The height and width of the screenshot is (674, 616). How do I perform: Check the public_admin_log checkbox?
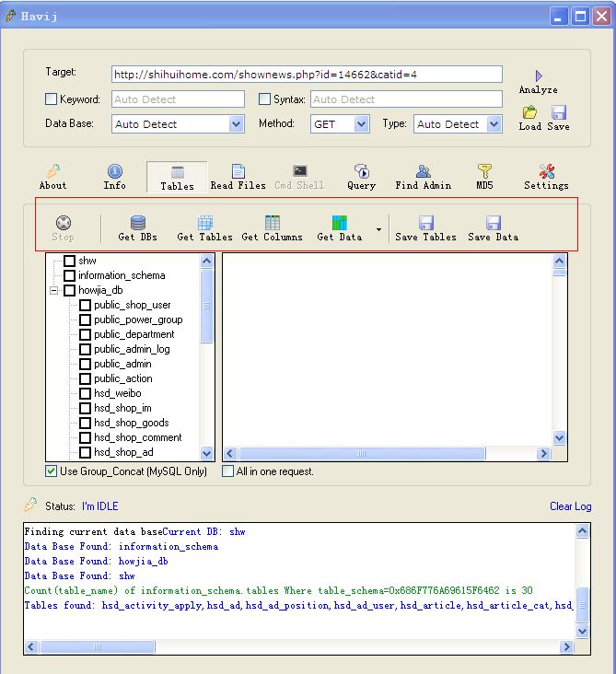(85, 349)
